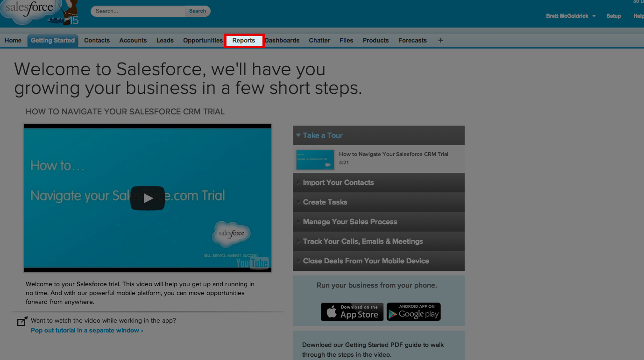
Task: Click the Salesforce logo inside the video
Action: pos(232,234)
